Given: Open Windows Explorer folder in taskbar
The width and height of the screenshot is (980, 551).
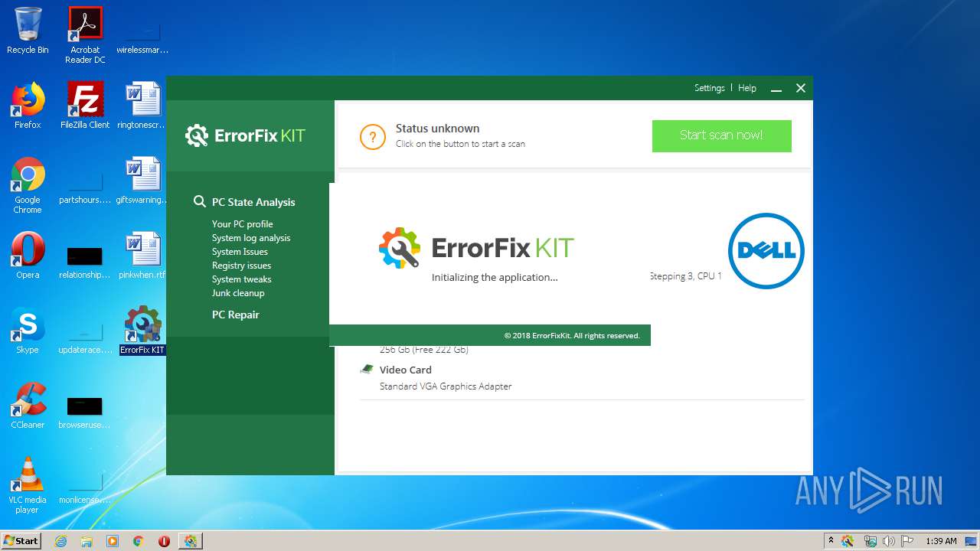Looking at the screenshot, I should point(87,541).
